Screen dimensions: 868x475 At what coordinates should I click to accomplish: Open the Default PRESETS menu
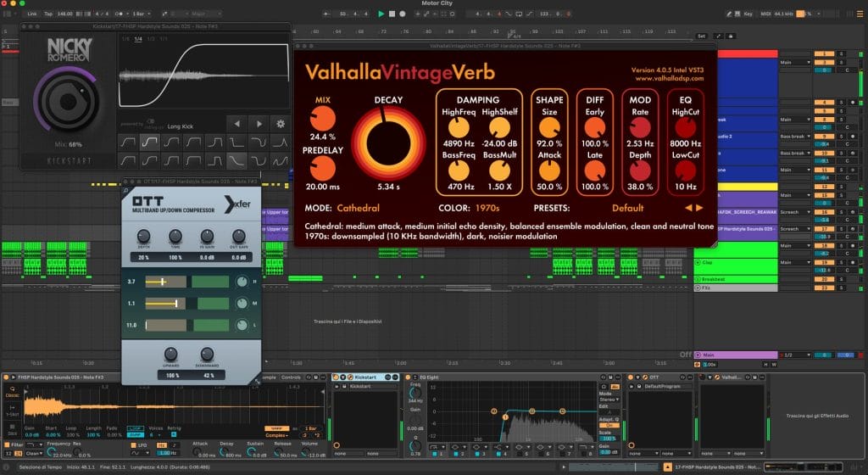628,208
